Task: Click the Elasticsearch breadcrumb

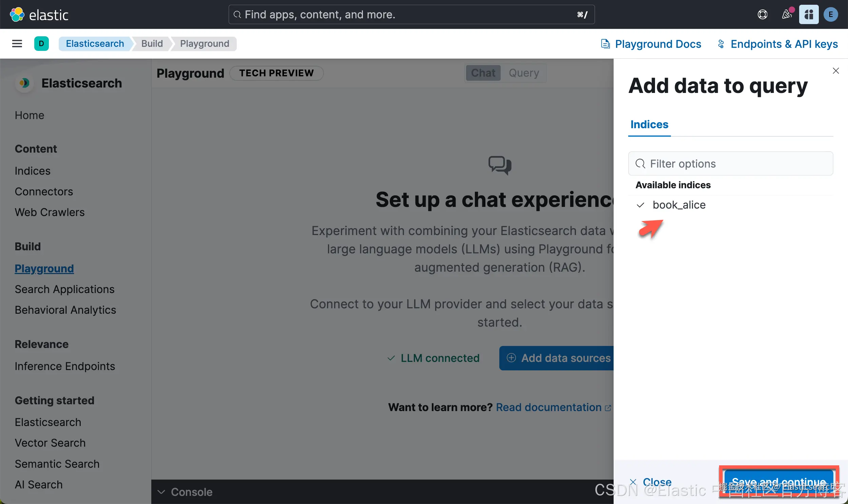Action: 95,43
